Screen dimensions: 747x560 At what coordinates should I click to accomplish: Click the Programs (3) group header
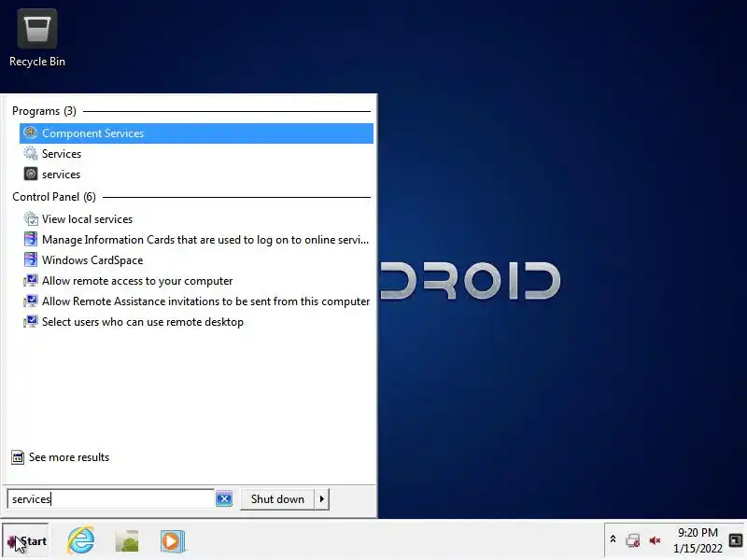pos(44,111)
